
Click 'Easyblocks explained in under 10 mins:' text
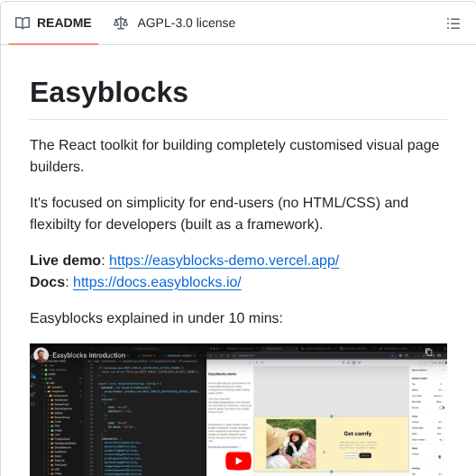[x=156, y=318]
